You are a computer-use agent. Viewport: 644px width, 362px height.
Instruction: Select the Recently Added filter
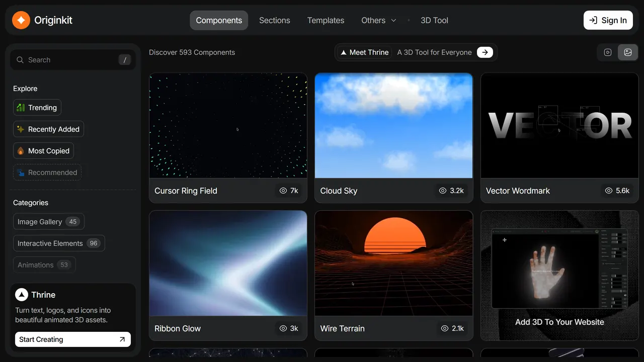pyautogui.click(x=48, y=129)
